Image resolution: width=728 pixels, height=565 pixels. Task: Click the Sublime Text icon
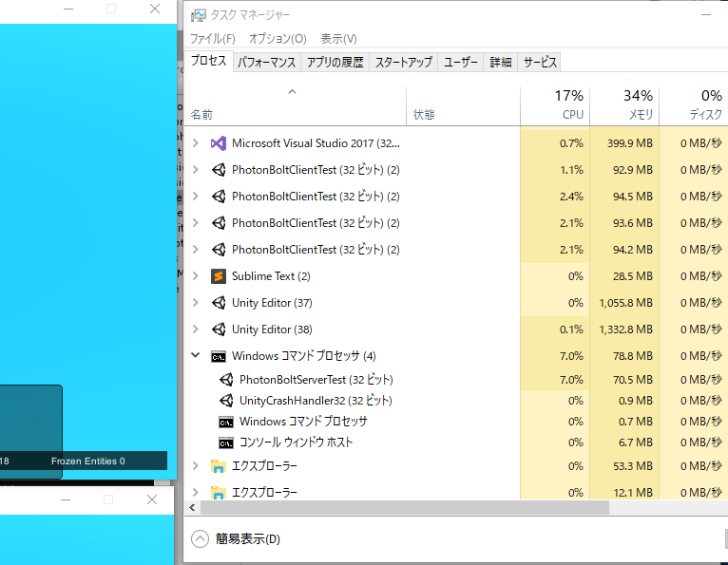tap(219, 276)
